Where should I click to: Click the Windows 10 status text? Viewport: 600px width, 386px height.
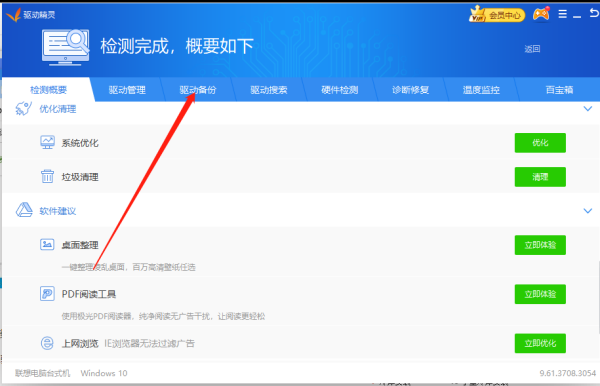coord(104,373)
